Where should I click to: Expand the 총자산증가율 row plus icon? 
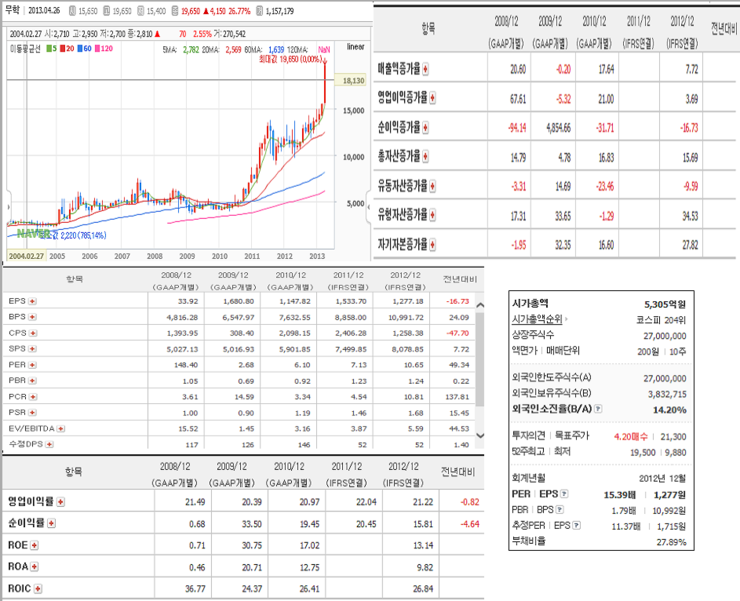[425, 157]
